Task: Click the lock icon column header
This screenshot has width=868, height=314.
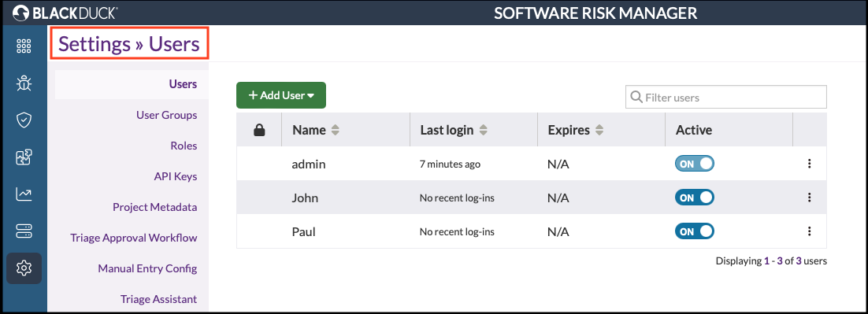Action: (x=258, y=131)
